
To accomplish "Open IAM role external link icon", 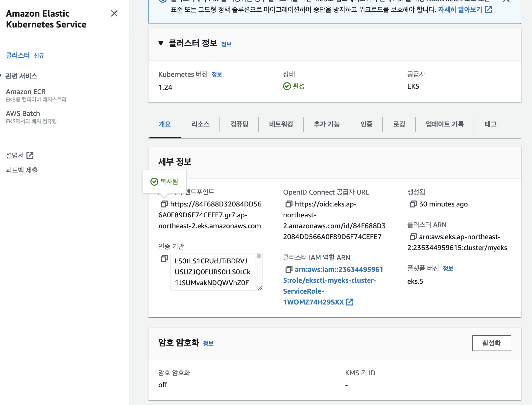I will tap(350, 302).
